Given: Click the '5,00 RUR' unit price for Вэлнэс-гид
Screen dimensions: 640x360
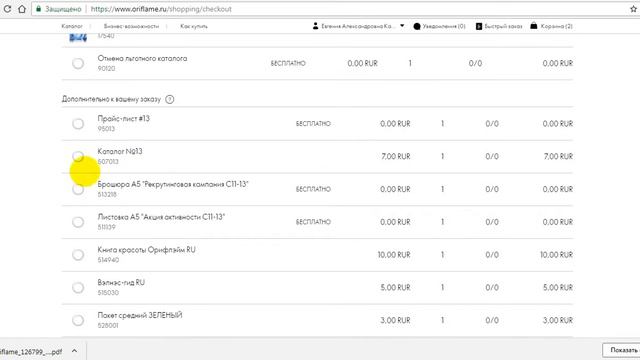Looking at the screenshot, I should point(396,287).
